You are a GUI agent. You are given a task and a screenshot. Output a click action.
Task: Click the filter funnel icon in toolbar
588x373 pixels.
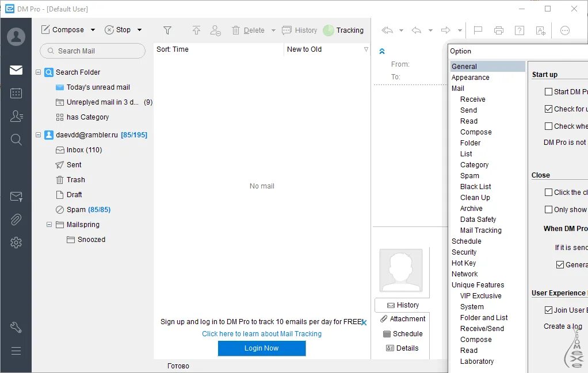pyautogui.click(x=167, y=30)
